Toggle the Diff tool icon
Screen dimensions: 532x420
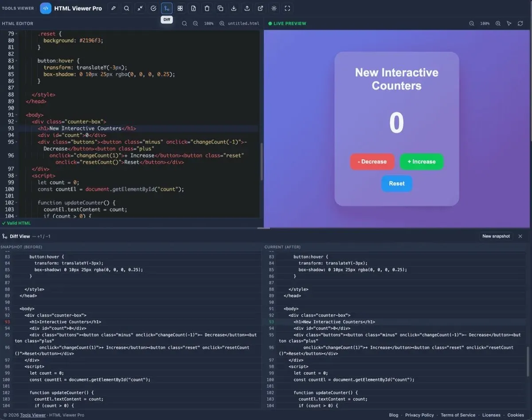(167, 8)
